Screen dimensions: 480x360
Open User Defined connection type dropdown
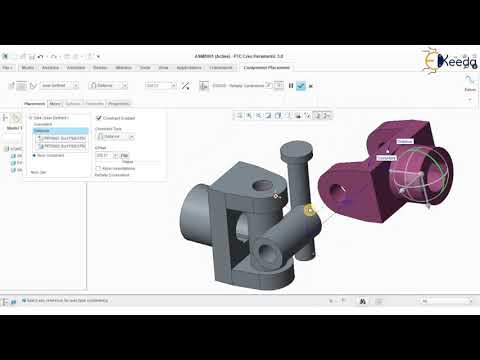[76, 86]
